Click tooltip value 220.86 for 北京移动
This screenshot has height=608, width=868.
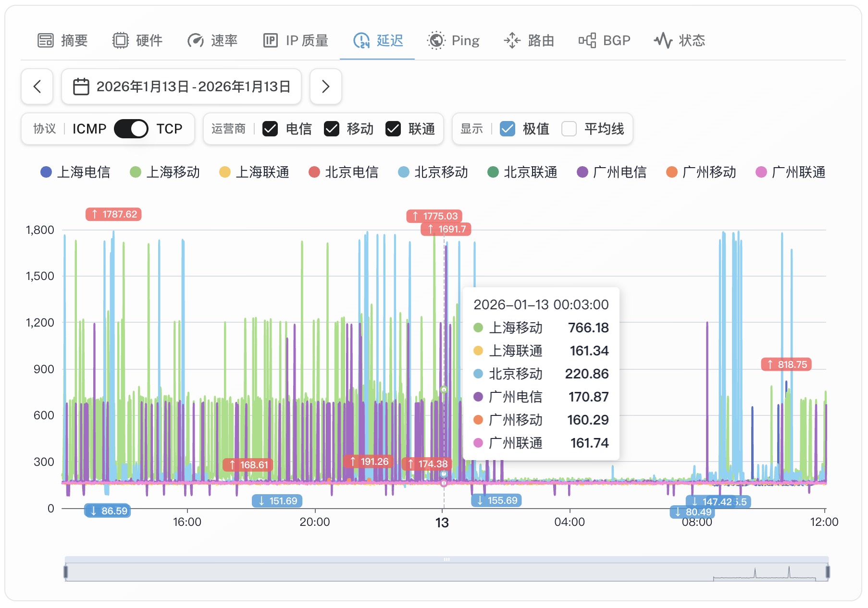tap(587, 374)
